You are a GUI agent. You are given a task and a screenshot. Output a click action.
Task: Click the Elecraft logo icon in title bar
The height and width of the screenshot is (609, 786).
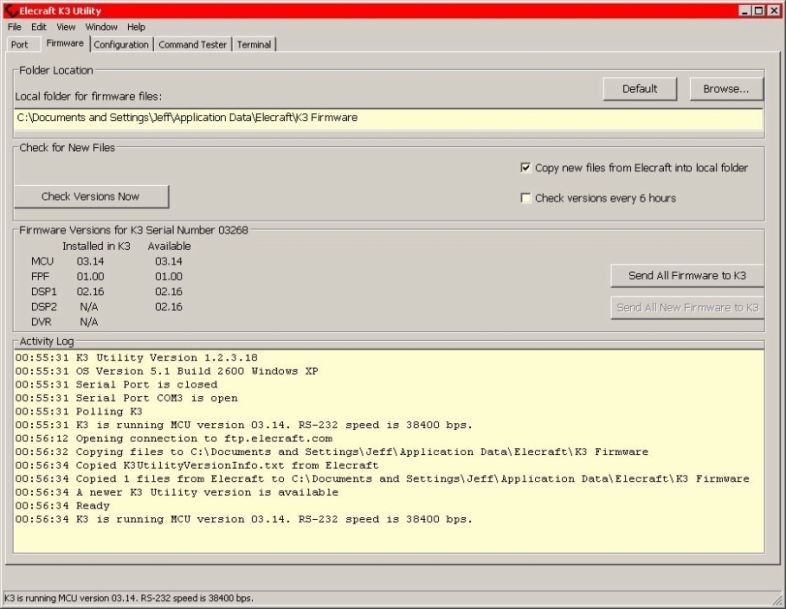(11, 11)
